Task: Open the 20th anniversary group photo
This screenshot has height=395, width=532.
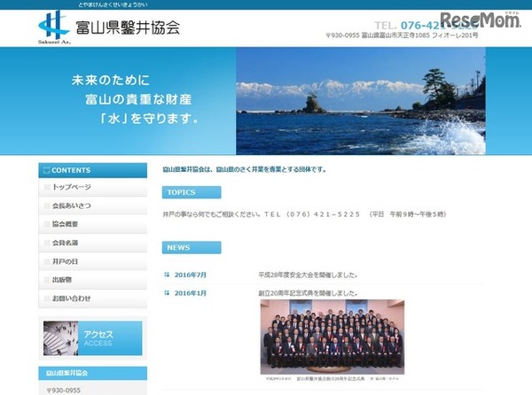Action: [x=332, y=337]
